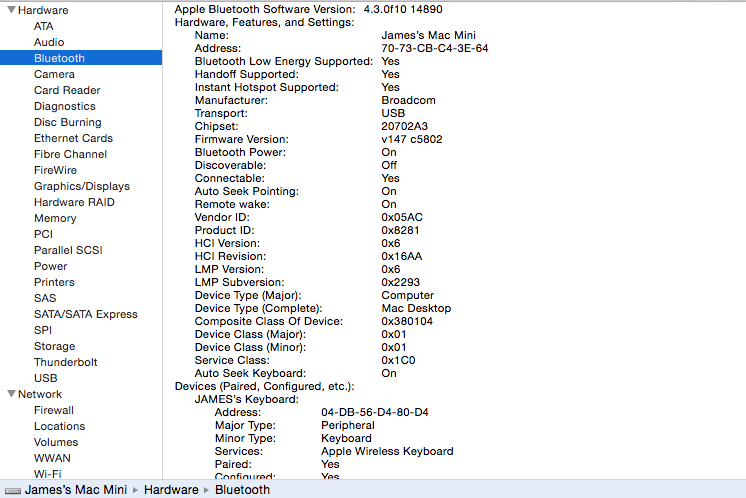Click the Transport value USB
Image resolution: width=746 pixels, height=498 pixels.
pos(393,113)
